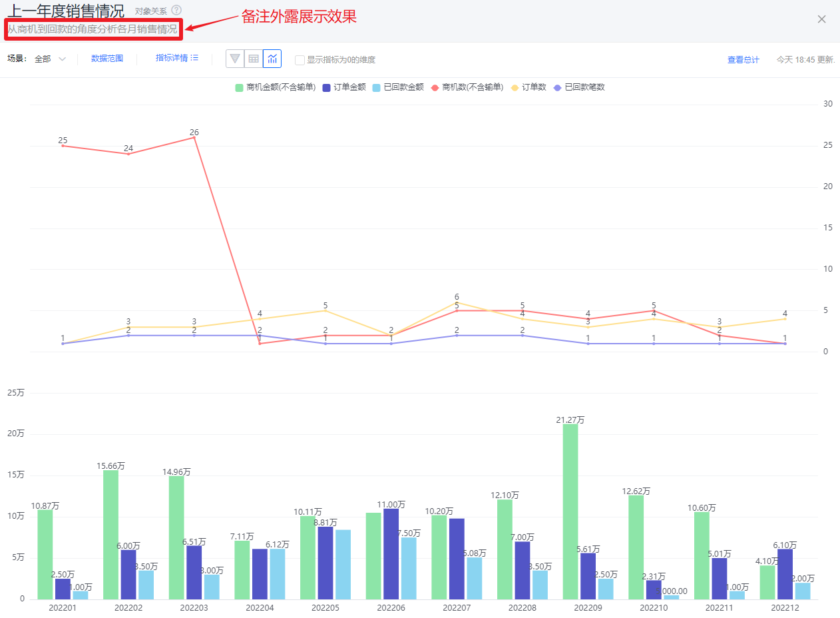Screen dimensions: 840x618
Task: Enable 显示指标为0的维度 checkbox
Action: tap(300, 60)
